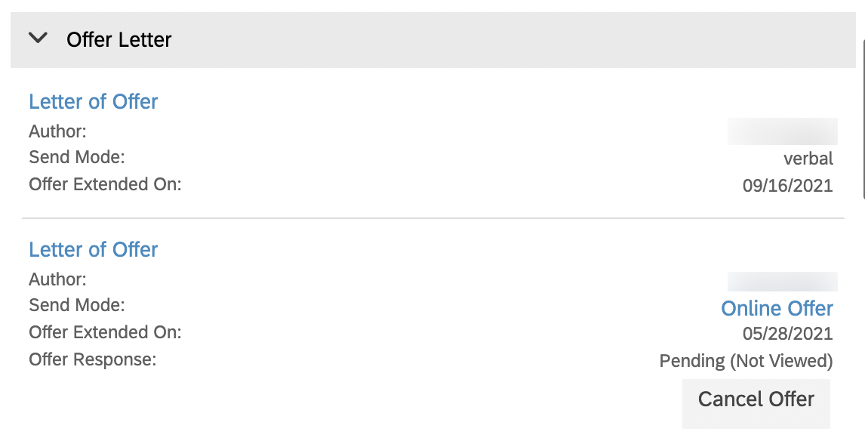Click the Author label of the verbal offer

pos(57,131)
